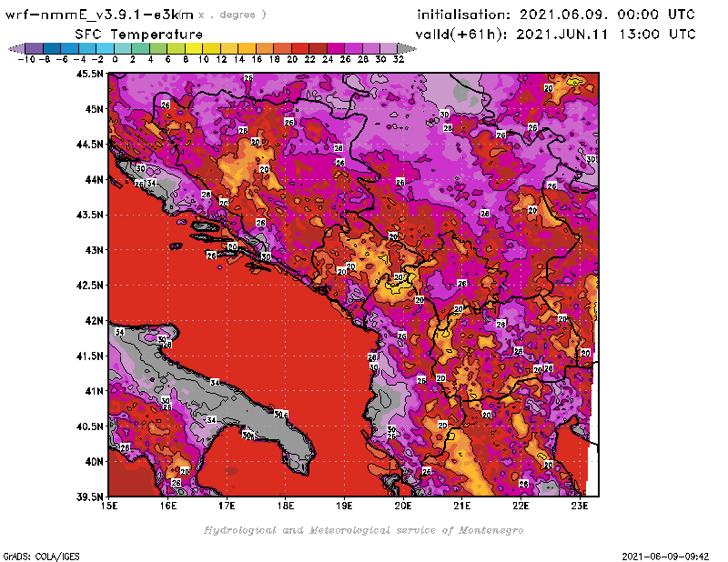Select the pale mauve swatch between 30 and 32
The image size is (728, 562).
pyautogui.click(x=389, y=48)
